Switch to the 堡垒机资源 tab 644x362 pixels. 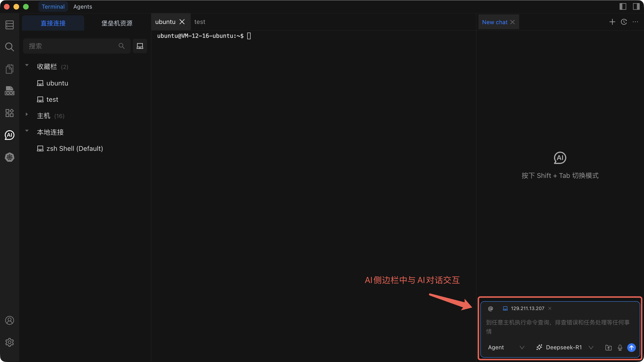[117, 23]
